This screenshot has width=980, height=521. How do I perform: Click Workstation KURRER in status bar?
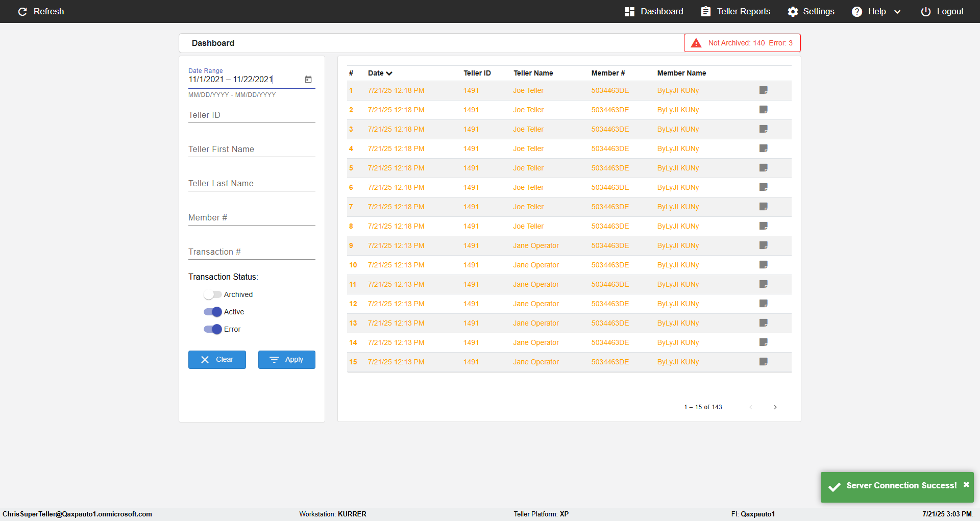pos(333,514)
